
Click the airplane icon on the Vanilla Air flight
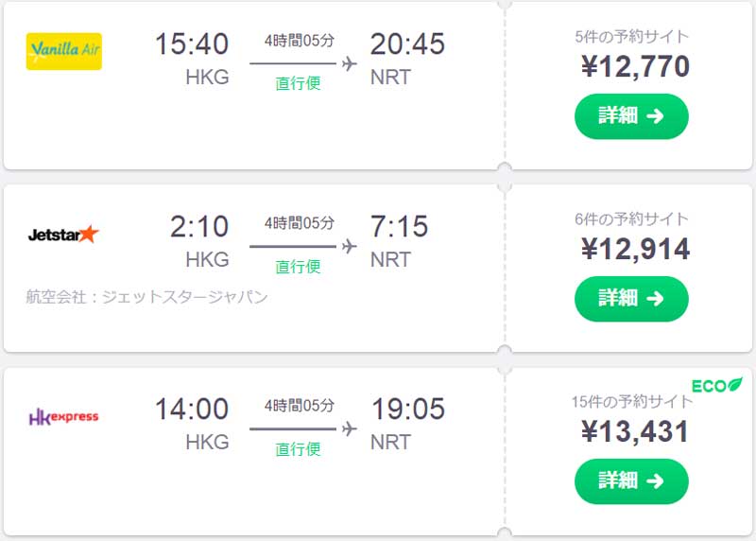(x=349, y=63)
